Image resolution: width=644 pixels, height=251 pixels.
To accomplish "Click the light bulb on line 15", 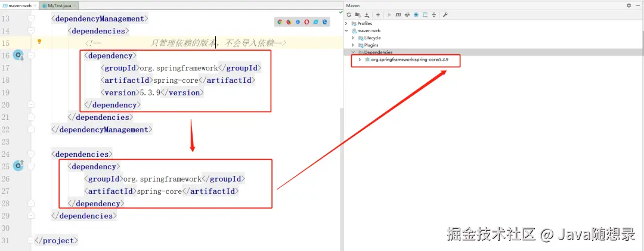I will [x=39, y=42].
